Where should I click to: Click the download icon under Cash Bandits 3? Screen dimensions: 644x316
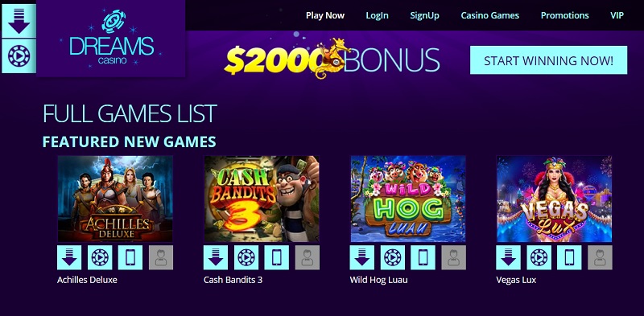pos(216,258)
